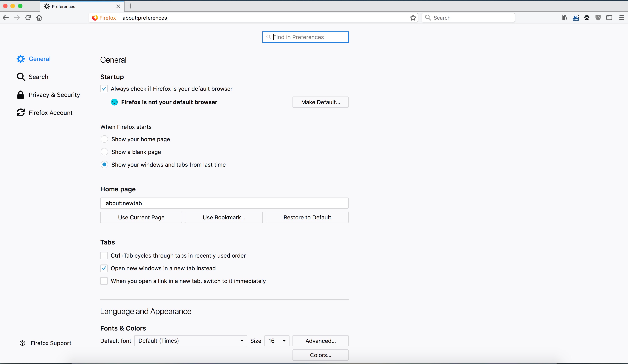
Task: Click Use Current Page button
Action: (141, 217)
